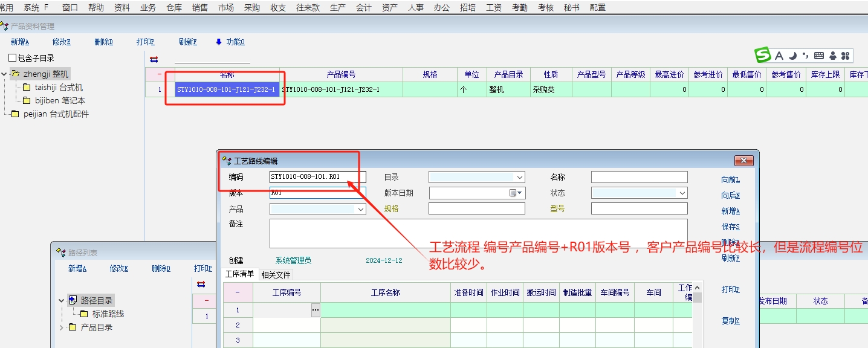Open the 生产 menu
Screen dimensions: 868x348
338,7
